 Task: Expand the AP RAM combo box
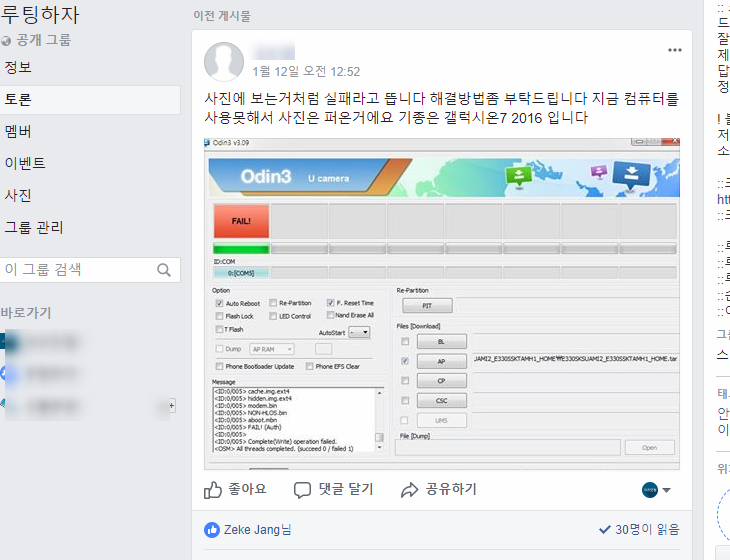tap(271, 348)
